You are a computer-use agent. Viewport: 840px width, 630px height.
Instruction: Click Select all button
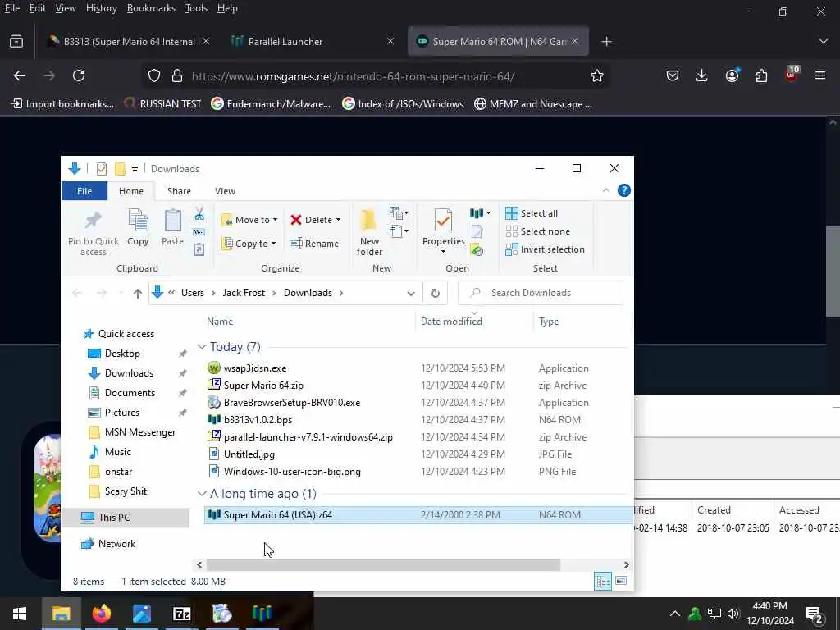tap(532, 213)
